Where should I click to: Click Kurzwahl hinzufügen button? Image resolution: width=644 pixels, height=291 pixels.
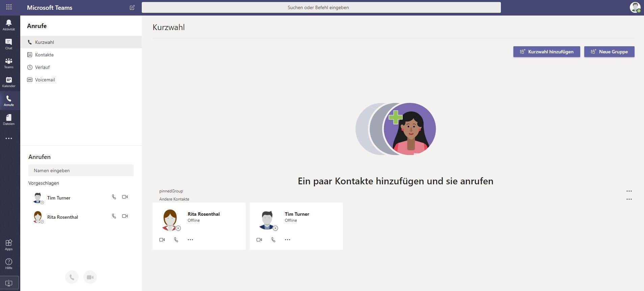click(547, 52)
